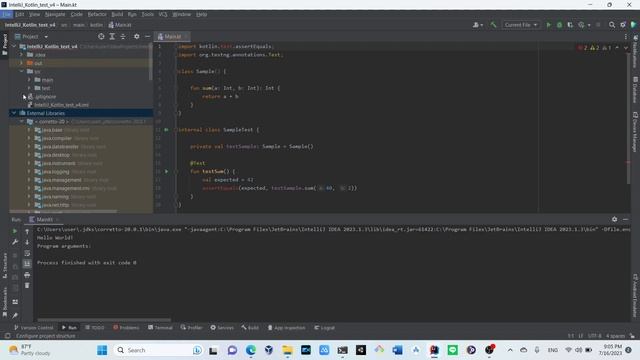
Task: Collapse the IntelliJ_Kotlin_test_v4 root node
Action: (x=14, y=47)
